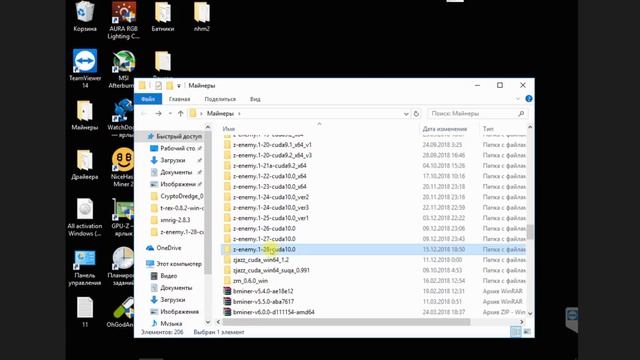Screen dimensions: 640x360
Task: Launch NiceHash Miner 2 shortcut
Action: coord(122,167)
